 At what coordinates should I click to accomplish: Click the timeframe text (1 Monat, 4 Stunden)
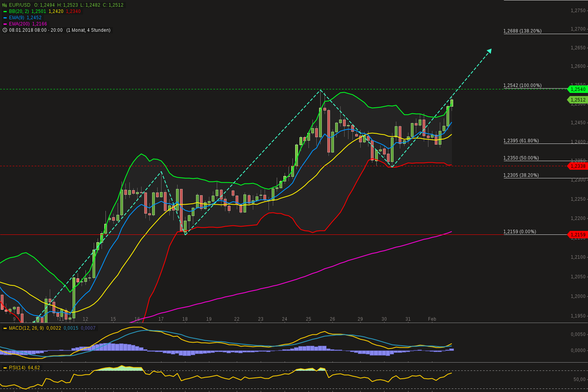[x=88, y=30]
